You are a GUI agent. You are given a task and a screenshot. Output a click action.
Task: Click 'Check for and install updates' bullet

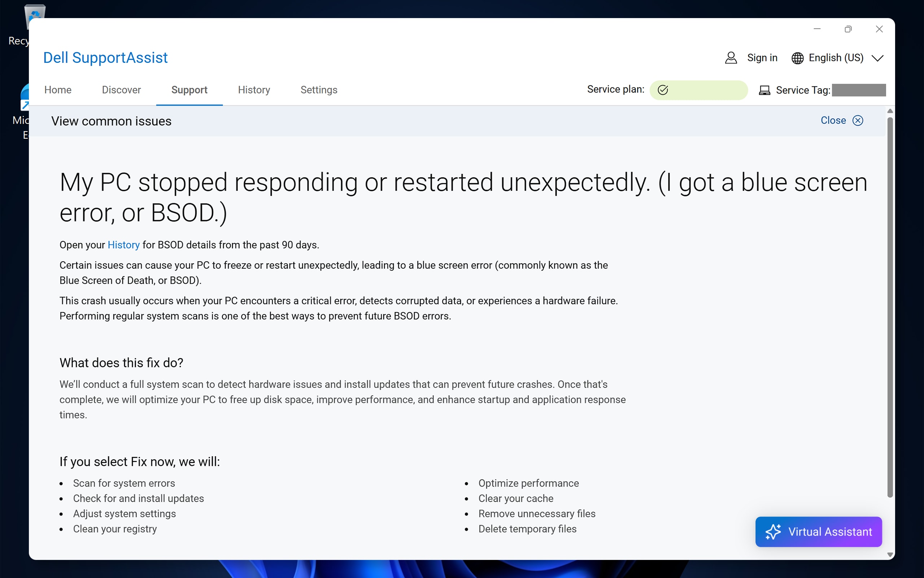[x=139, y=499]
